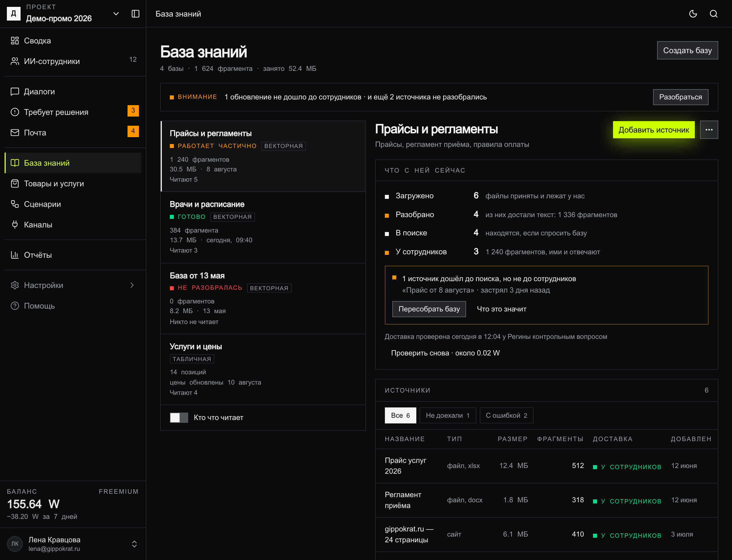Screen dimensions: 732x560
Task: Click the Товары и услуги bag icon
Action: pos(15,184)
